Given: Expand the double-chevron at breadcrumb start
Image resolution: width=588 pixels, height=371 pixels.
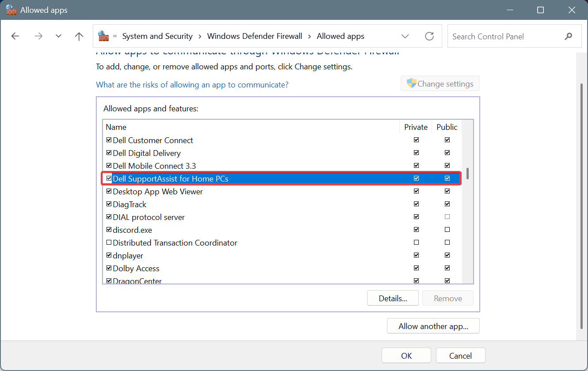Looking at the screenshot, I should pyautogui.click(x=115, y=36).
